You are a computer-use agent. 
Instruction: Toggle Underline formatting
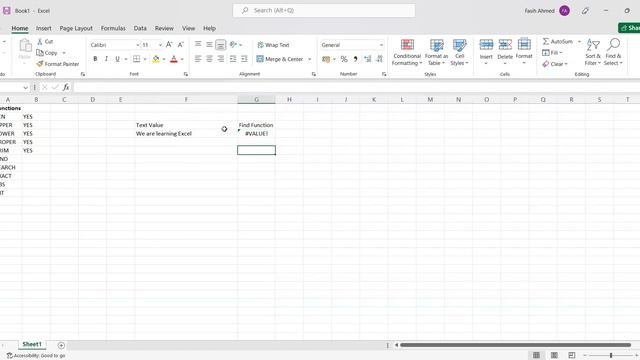click(117, 59)
